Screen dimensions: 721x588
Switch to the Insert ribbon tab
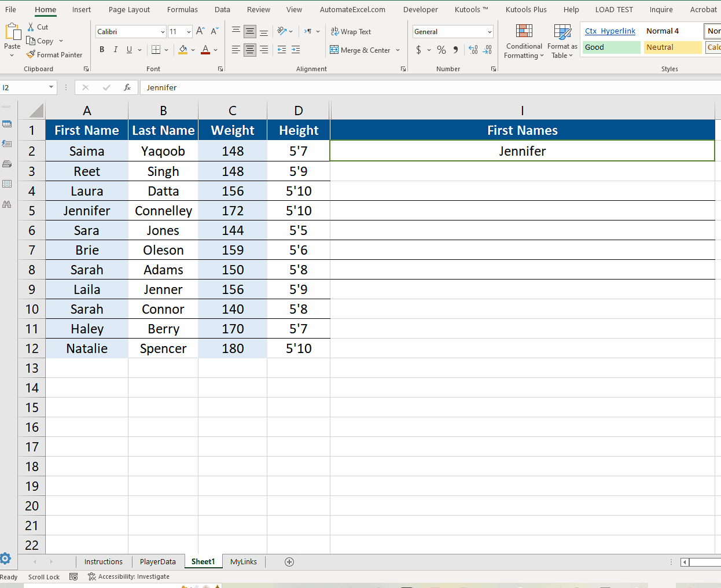click(81, 9)
